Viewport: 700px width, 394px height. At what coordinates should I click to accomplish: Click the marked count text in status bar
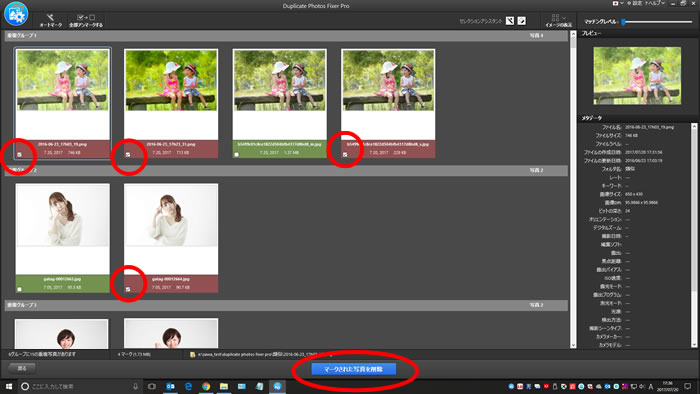[134, 355]
